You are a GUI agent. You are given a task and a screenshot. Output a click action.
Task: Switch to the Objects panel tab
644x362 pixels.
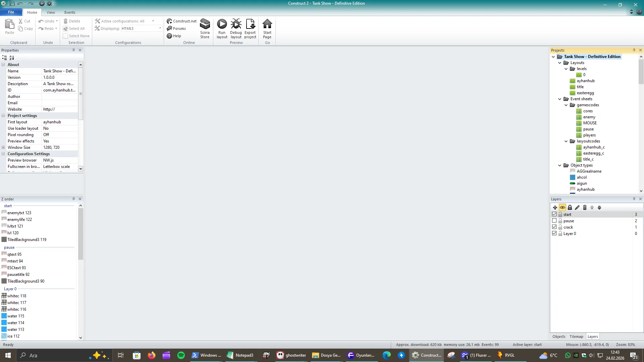(x=558, y=337)
